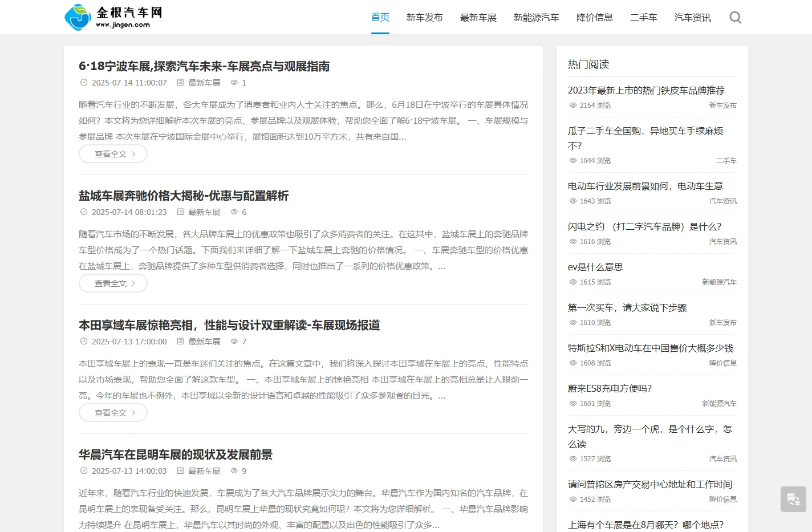Go to 首页 nav tab

pos(380,18)
